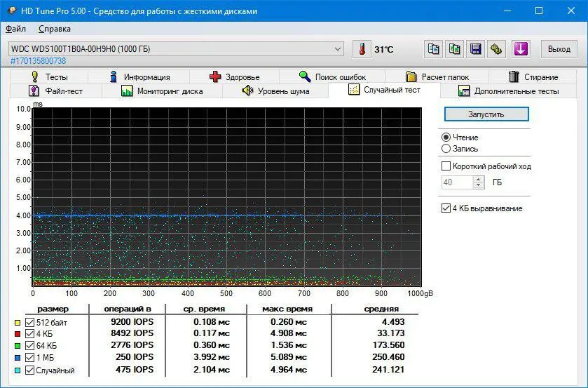Open the Дополнительные тесты tab
The height and width of the screenshot is (388, 588).
coord(509,91)
